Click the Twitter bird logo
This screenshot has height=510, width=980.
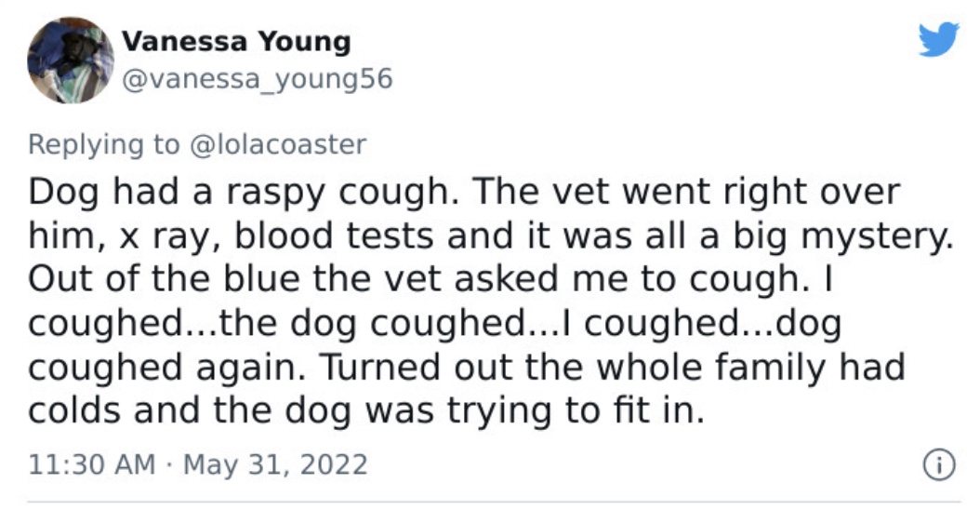[x=939, y=39]
